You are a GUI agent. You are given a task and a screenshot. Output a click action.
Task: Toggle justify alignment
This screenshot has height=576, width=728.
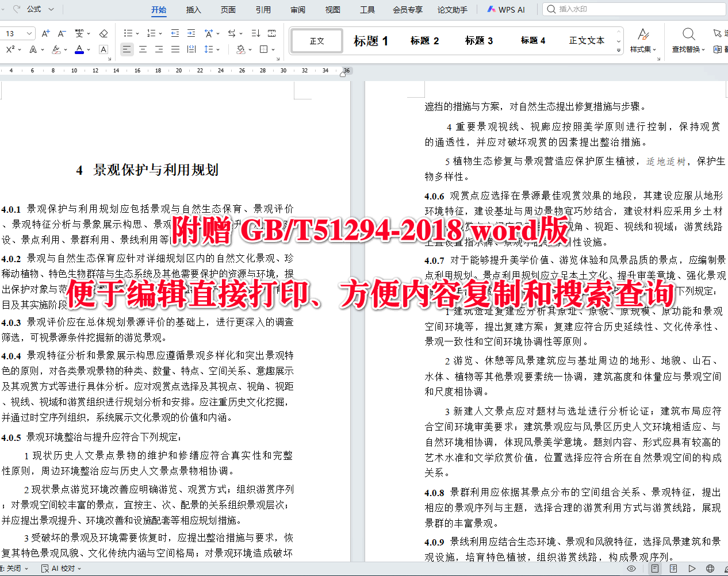tap(175, 49)
